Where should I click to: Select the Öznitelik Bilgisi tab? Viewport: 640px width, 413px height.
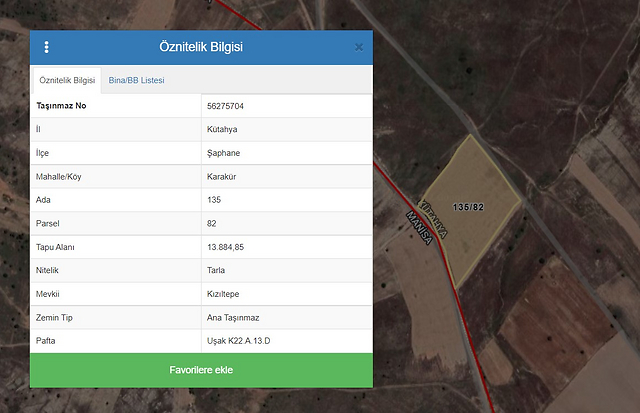click(67, 80)
